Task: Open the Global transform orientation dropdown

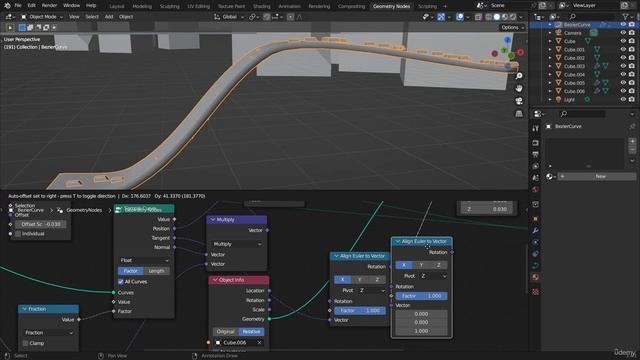Action: (x=229, y=17)
